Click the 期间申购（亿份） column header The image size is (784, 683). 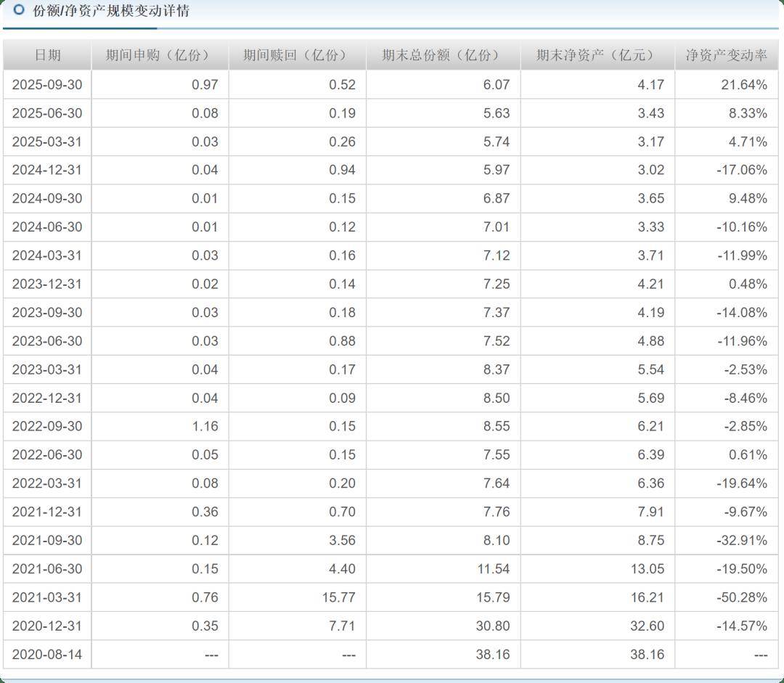160,56
